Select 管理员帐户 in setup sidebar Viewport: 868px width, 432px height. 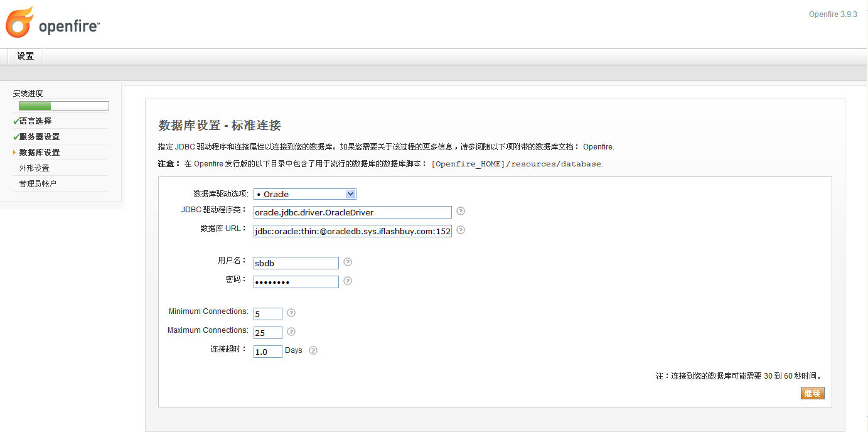coord(38,184)
